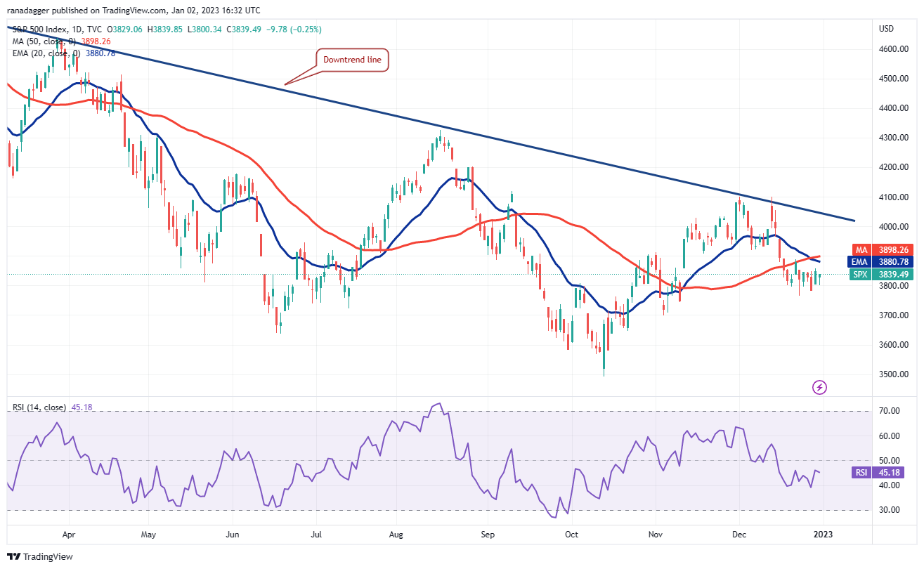Screen dimensions: 924x569
Task: Select the Downtrend line callout label
Action: point(352,60)
